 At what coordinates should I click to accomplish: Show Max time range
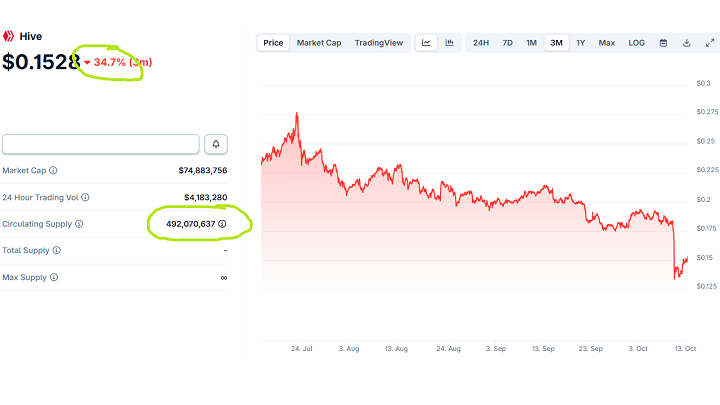coord(607,43)
